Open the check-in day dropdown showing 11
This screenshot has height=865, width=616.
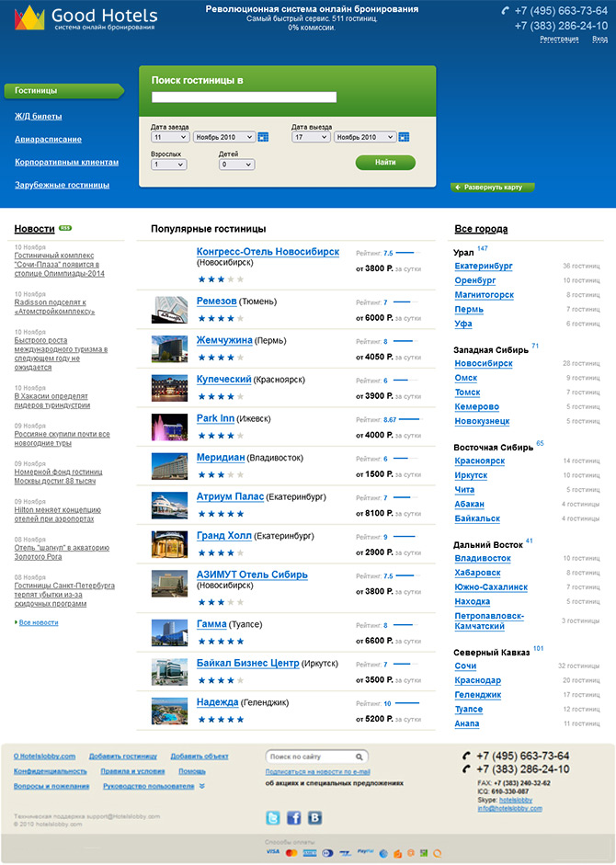click(170, 137)
